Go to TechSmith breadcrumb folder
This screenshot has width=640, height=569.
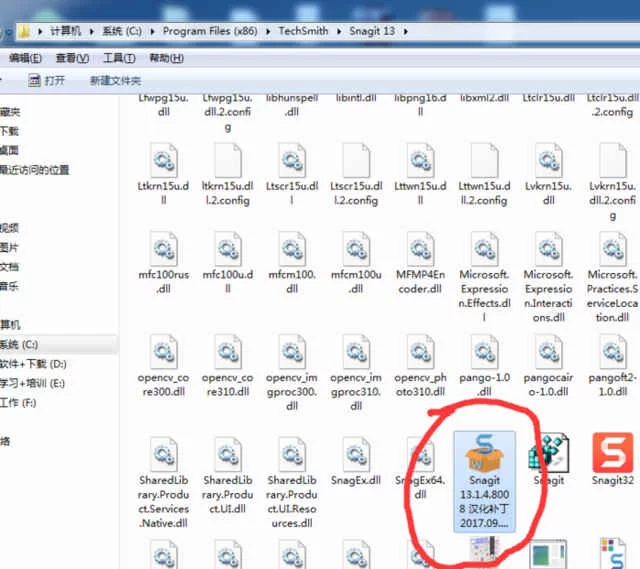[x=303, y=31]
